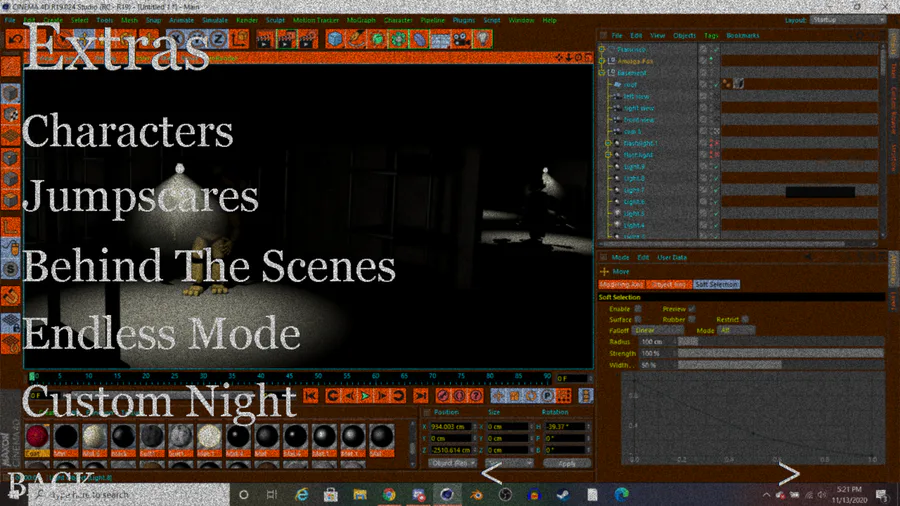Open the Simulate menu

tap(215, 20)
